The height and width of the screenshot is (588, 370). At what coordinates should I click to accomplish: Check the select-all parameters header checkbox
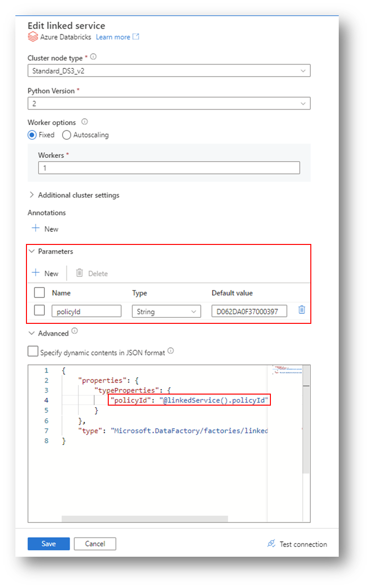39,293
